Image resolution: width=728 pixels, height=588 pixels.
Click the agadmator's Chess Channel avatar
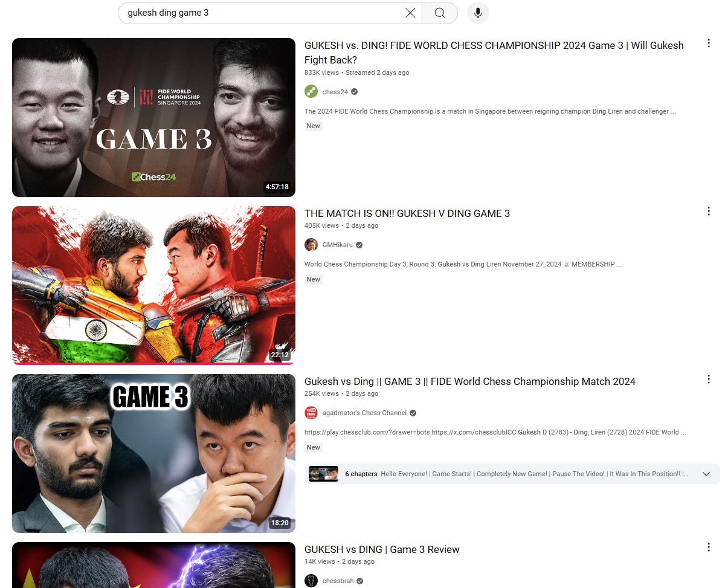click(x=311, y=413)
